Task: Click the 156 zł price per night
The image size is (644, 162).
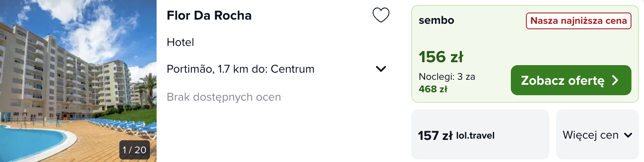Action: tap(441, 57)
